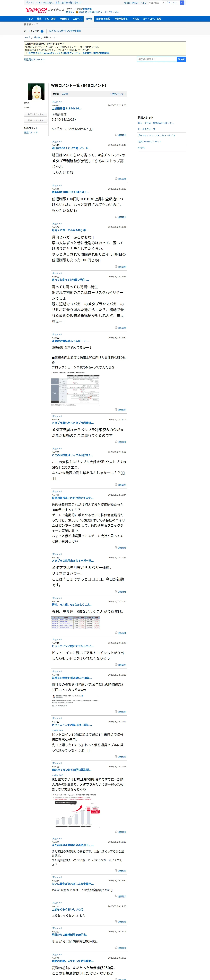
Task: Click the お気に入りに追加 button
Action: click(x=35, y=114)
